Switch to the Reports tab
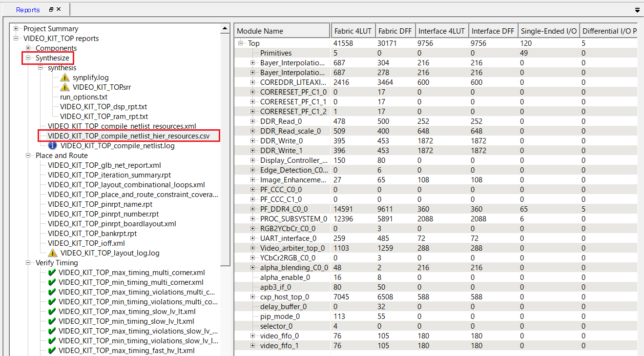This screenshot has width=644, height=356. [x=28, y=10]
